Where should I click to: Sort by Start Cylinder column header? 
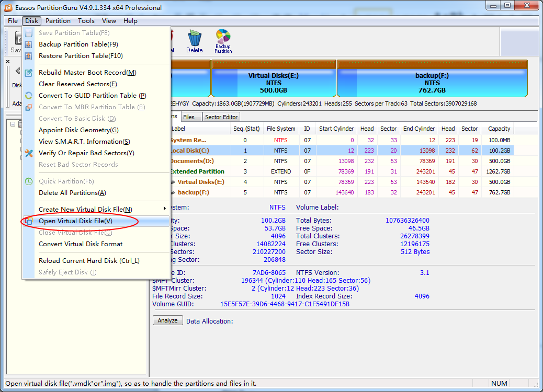336,129
